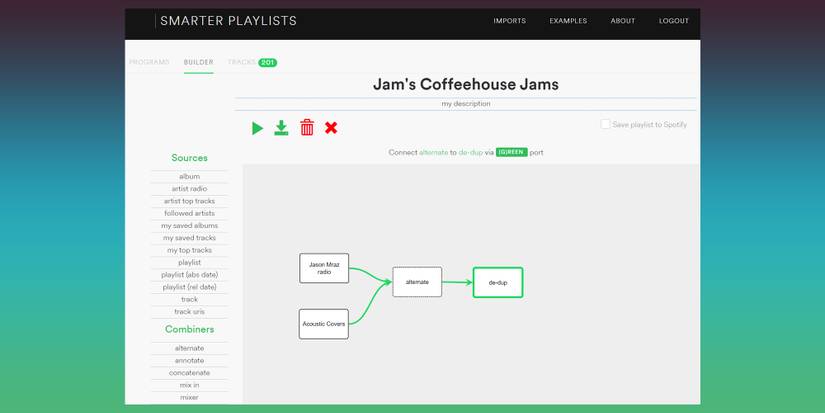
Task: Add a playlist (rel date) source
Action: point(189,287)
